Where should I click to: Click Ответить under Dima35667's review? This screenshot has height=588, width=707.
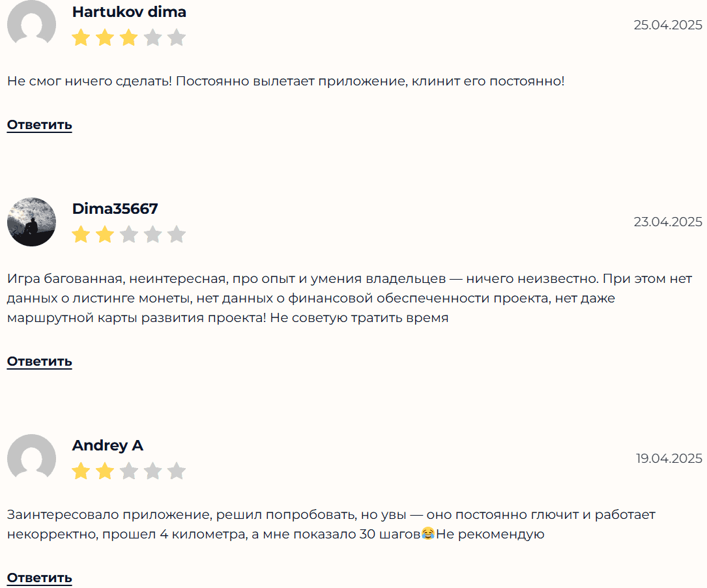click(39, 361)
